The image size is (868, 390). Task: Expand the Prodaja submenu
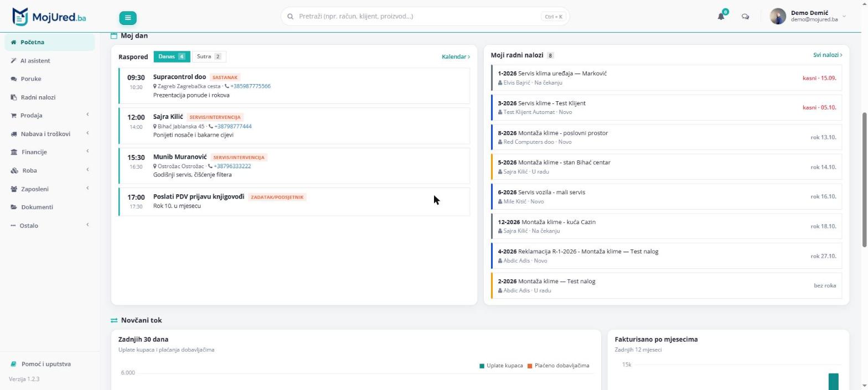tap(50, 116)
